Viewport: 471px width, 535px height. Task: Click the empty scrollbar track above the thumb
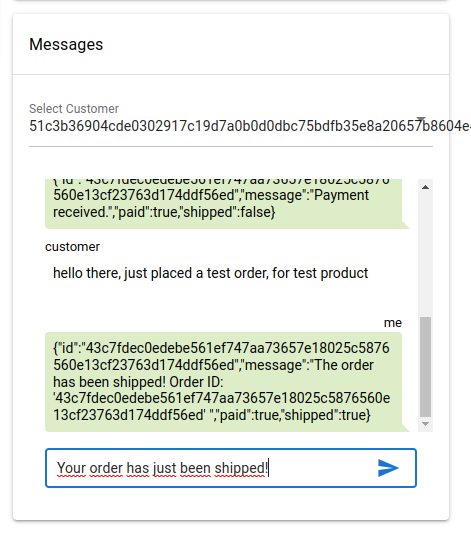(425, 255)
